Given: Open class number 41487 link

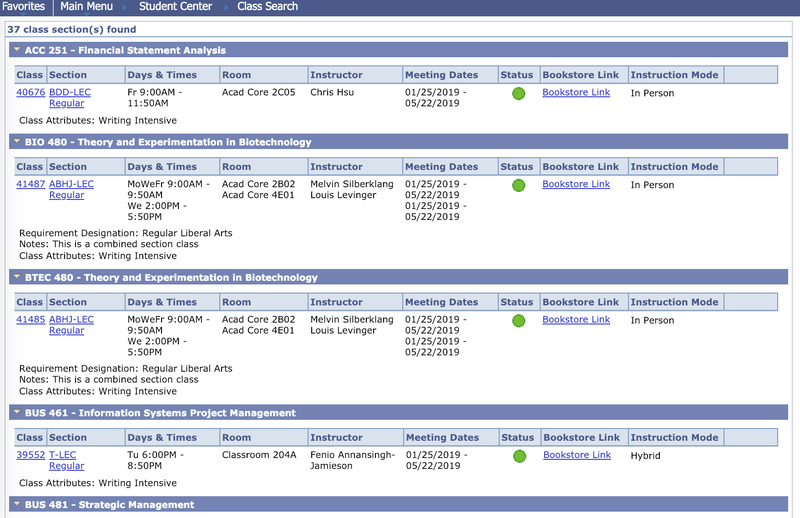Looking at the screenshot, I should [x=30, y=185].
